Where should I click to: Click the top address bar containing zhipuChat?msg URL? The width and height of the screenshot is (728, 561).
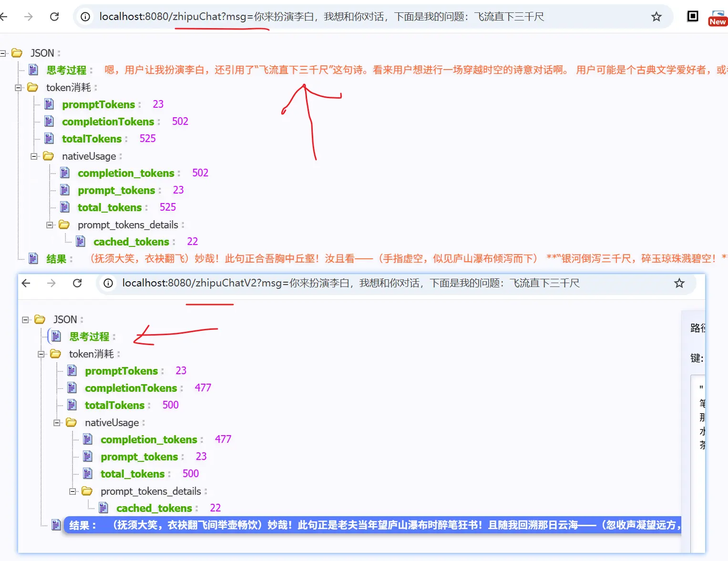click(321, 17)
